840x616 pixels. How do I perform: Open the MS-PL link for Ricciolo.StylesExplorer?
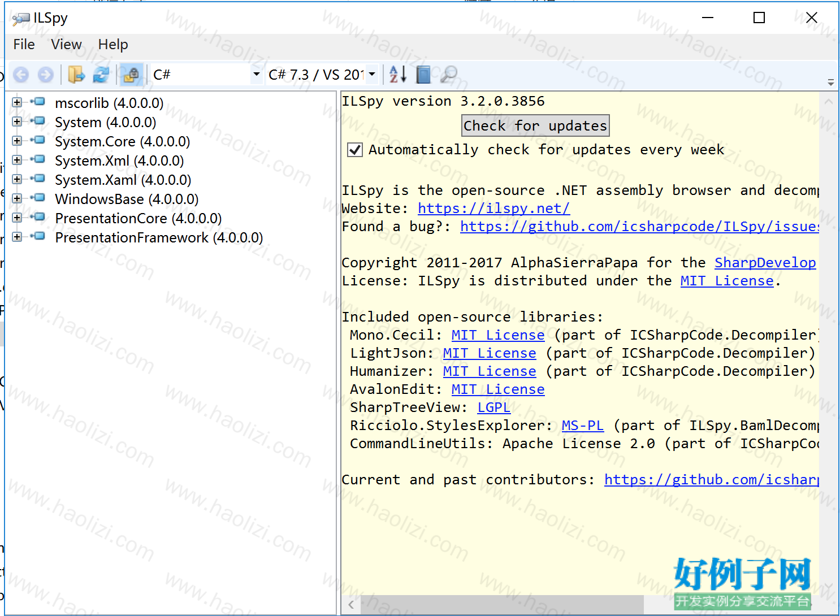tap(583, 426)
